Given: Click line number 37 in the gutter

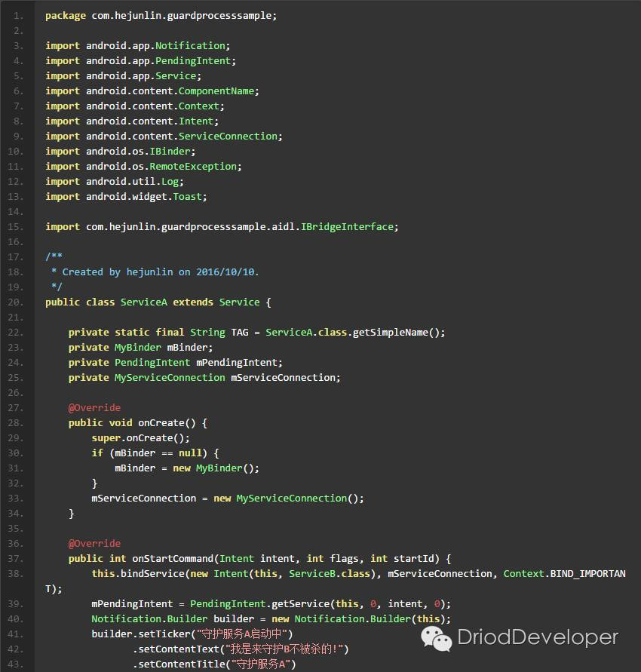Looking at the screenshot, I should [15, 559].
